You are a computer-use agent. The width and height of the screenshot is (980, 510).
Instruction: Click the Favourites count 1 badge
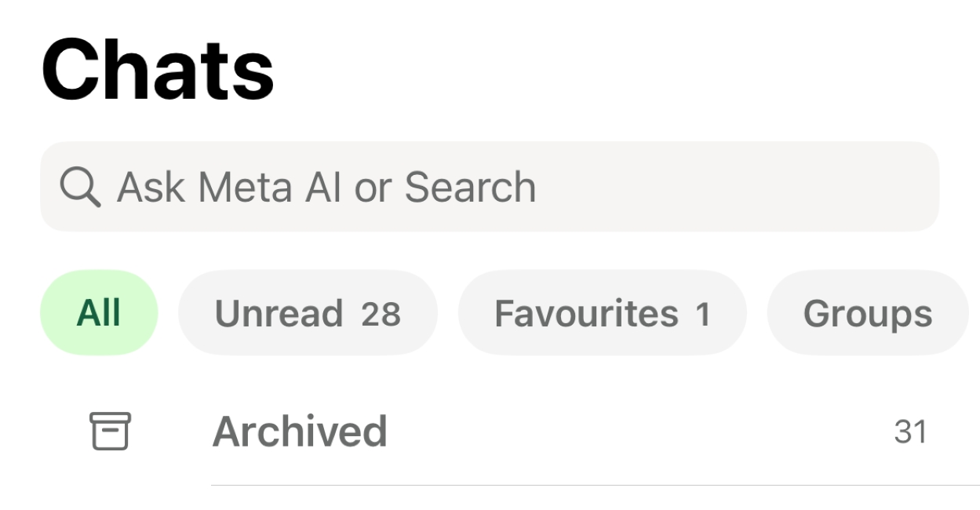[x=702, y=314]
